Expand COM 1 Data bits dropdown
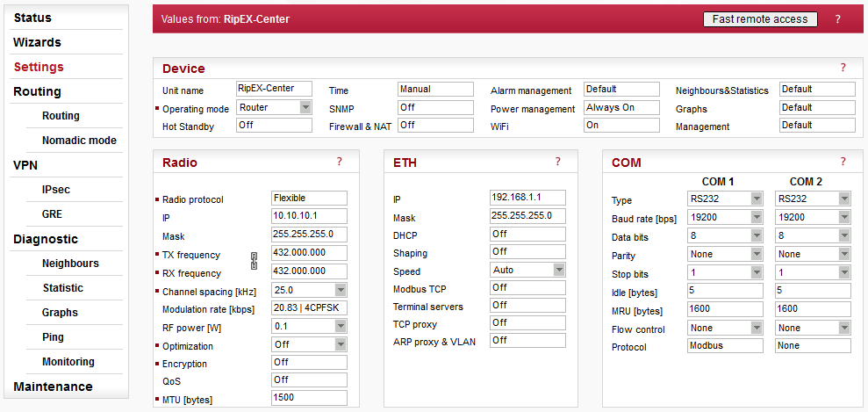This screenshot has height=412, width=868. [x=757, y=235]
